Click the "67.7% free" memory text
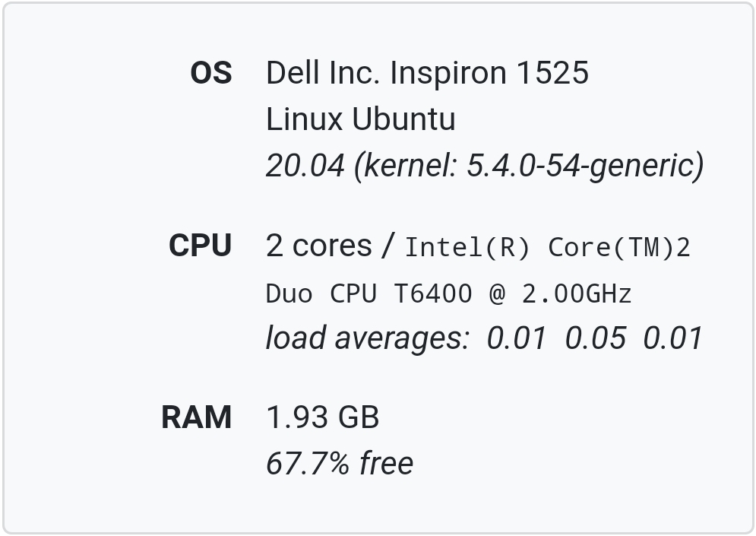This screenshot has width=756, height=536. click(x=339, y=464)
